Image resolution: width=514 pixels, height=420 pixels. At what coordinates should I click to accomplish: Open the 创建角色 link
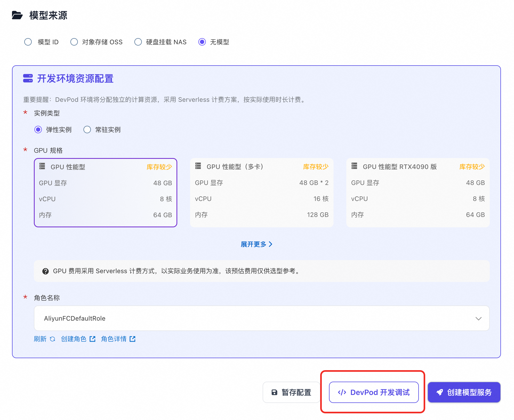click(74, 339)
